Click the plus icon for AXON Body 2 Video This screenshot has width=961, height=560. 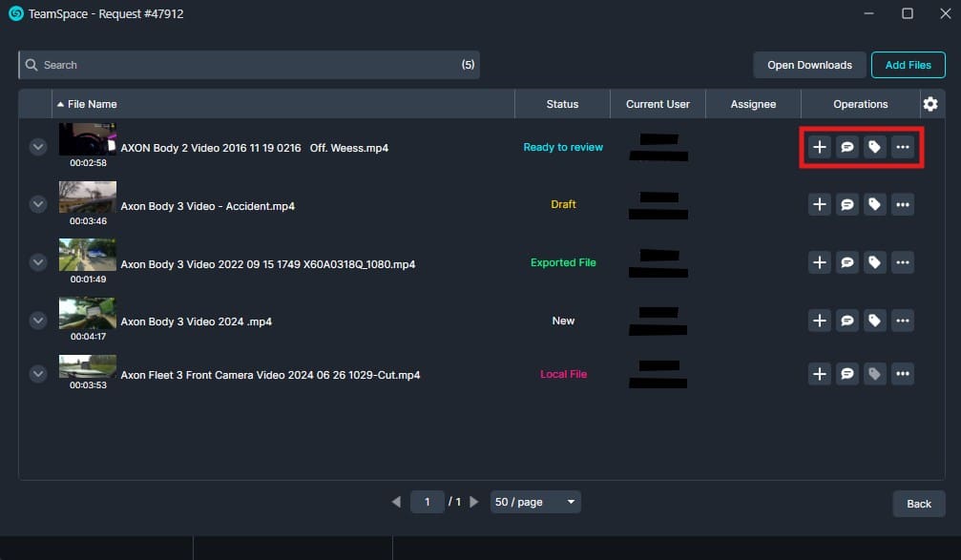pyautogui.click(x=819, y=147)
